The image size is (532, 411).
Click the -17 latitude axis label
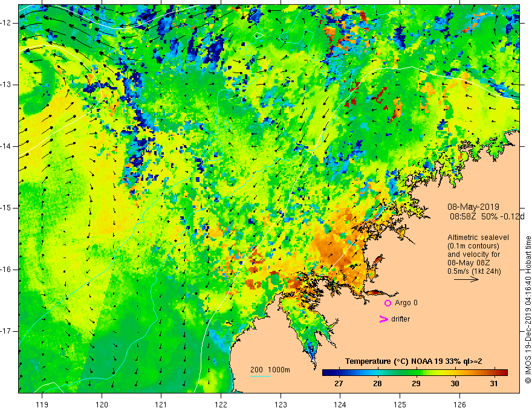click(7, 331)
